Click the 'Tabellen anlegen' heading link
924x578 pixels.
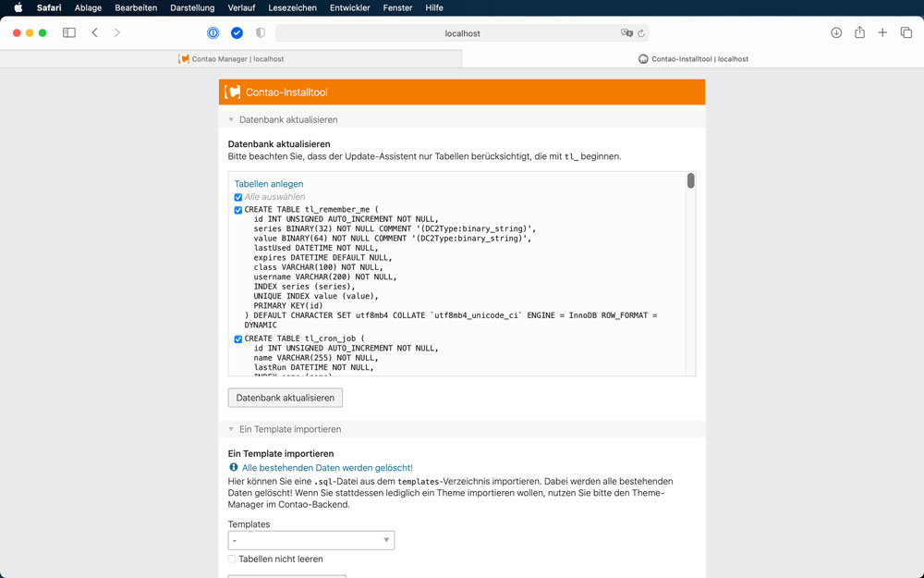point(269,184)
